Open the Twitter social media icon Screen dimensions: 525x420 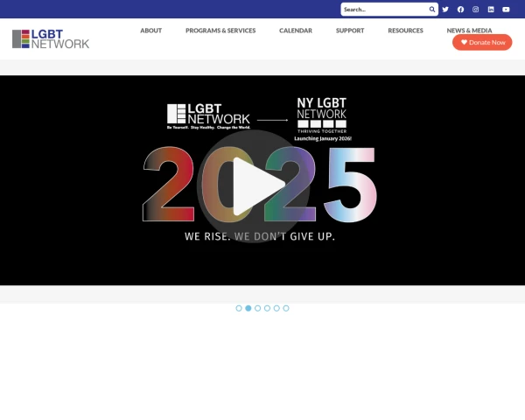pyautogui.click(x=445, y=10)
